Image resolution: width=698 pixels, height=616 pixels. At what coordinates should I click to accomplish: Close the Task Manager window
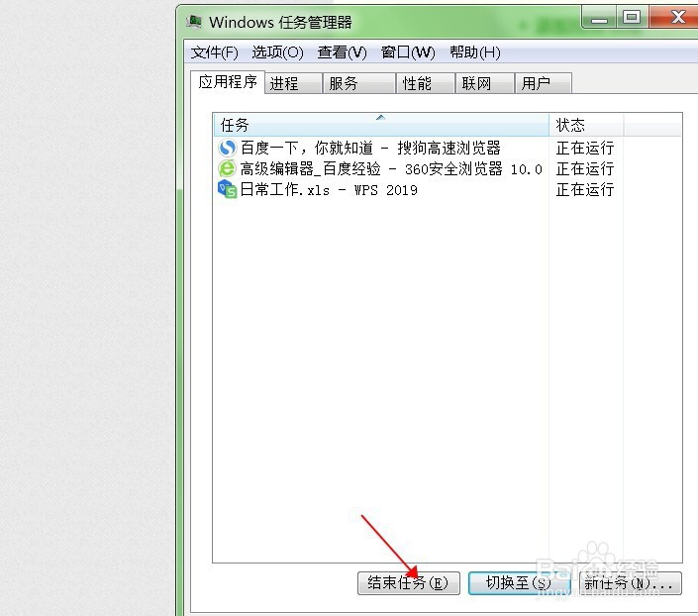pos(676,18)
